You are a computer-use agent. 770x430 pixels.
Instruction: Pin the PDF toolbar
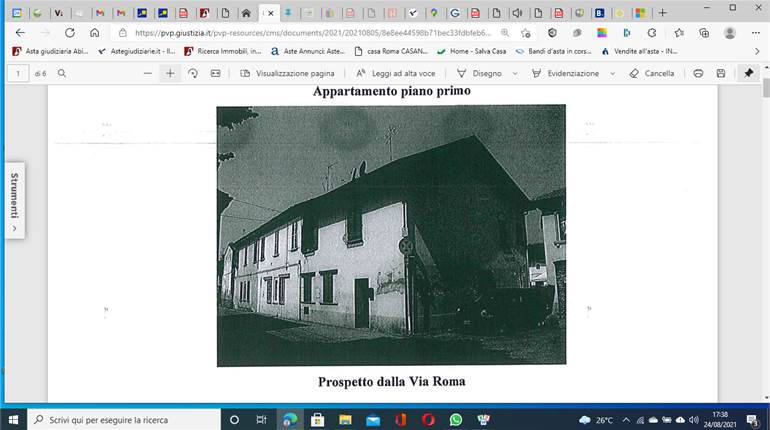click(x=749, y=73)
